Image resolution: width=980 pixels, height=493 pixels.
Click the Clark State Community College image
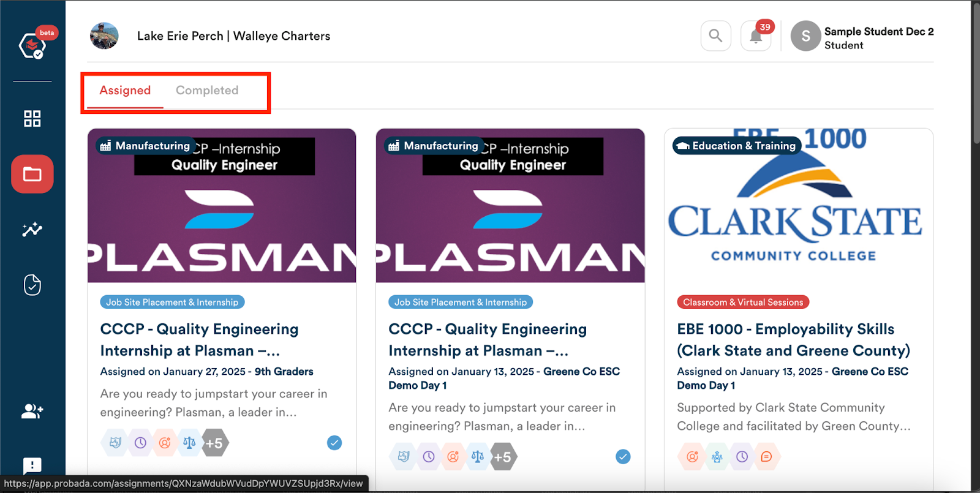[799, 206]
